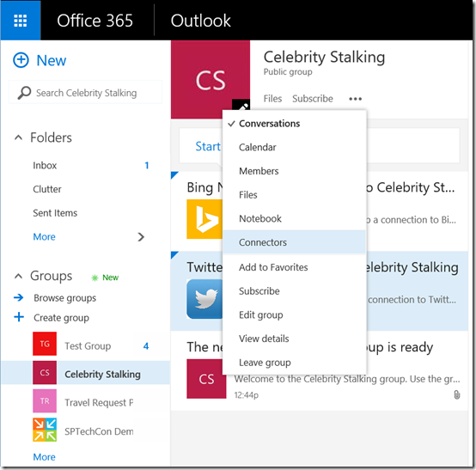Click the 12:44p timestamp
476x470 pixels.
point(246,394)
